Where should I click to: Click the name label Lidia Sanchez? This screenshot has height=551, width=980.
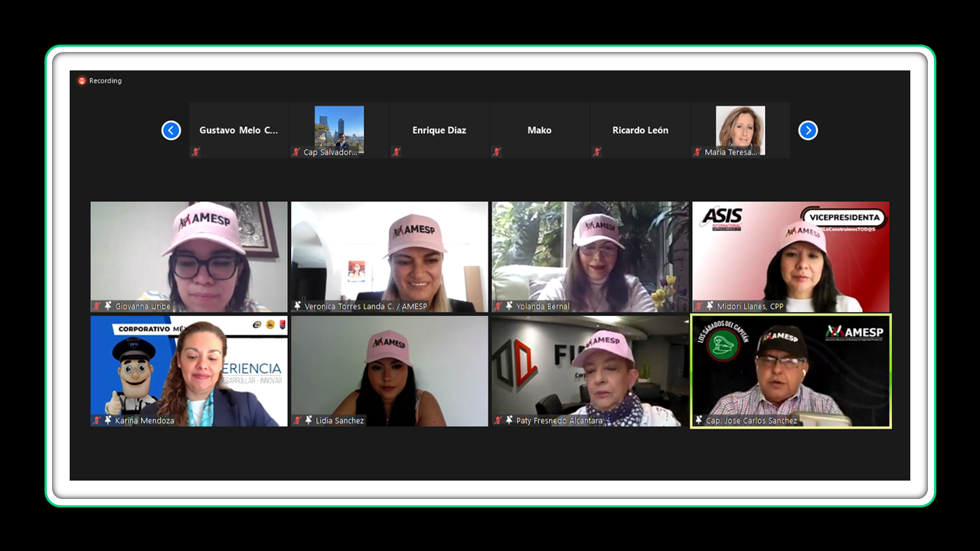(x=340, y=420)
